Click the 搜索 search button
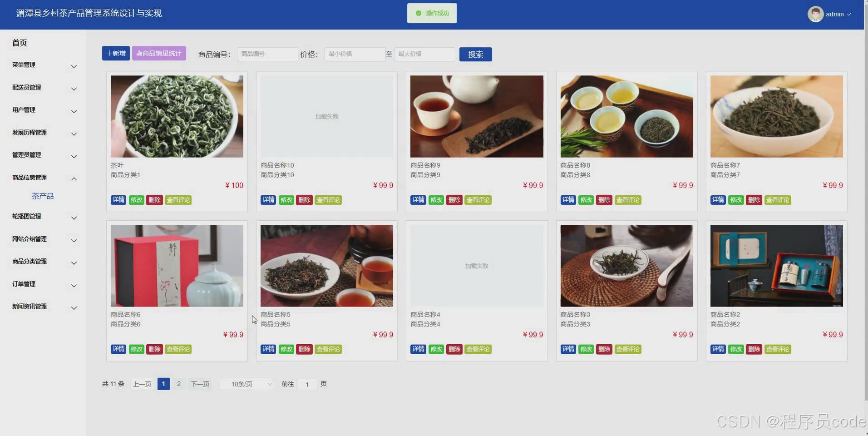This screenshot has width=868, height=436. pyautogui.click(x=475, y=54)
